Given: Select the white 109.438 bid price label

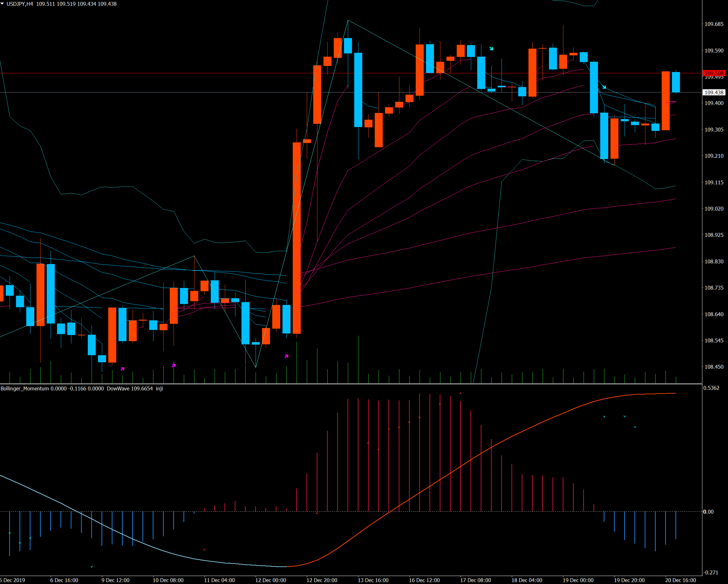Looking at the screenshot, I should (x=714, y=92).
